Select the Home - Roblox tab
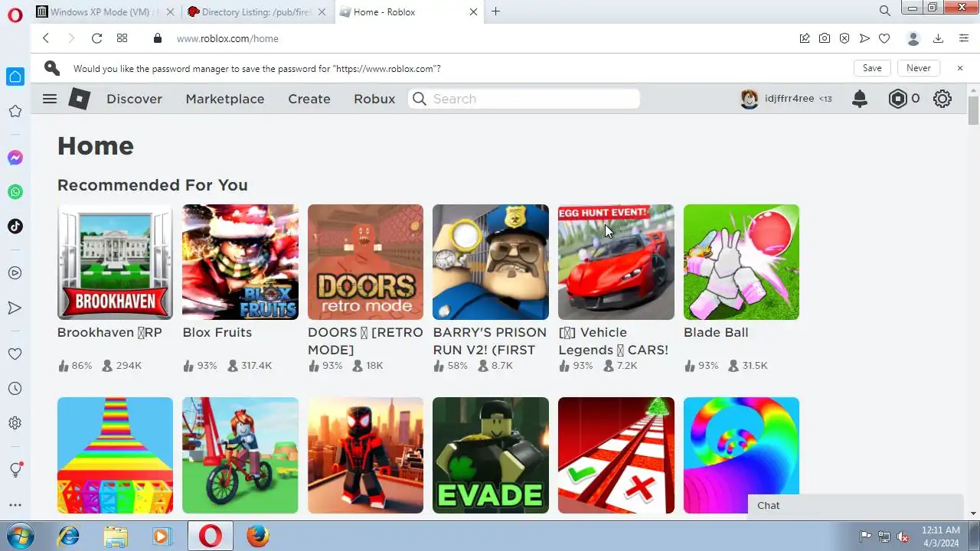 409,11
